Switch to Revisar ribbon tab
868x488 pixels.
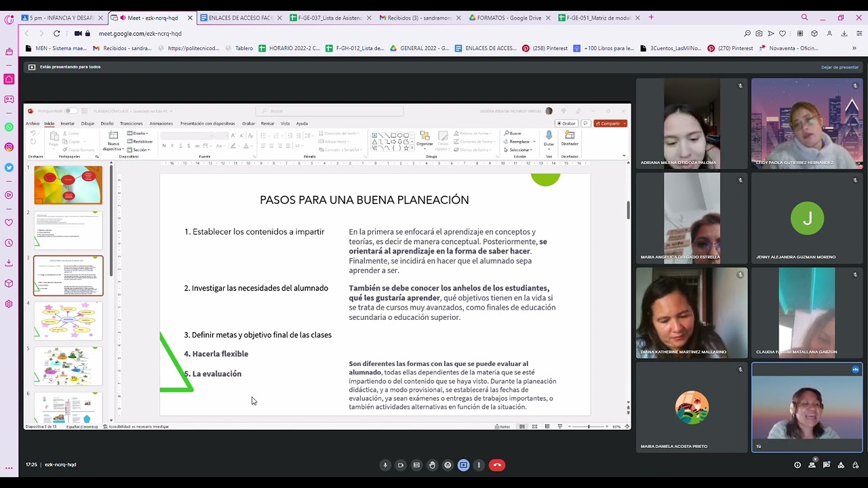(x=267, y=123)
